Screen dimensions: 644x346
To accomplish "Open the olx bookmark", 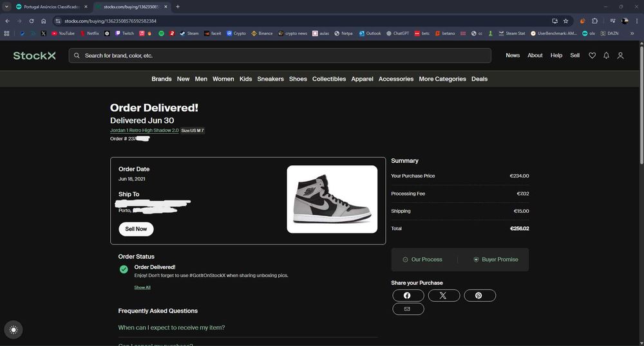I will [589, 33].
